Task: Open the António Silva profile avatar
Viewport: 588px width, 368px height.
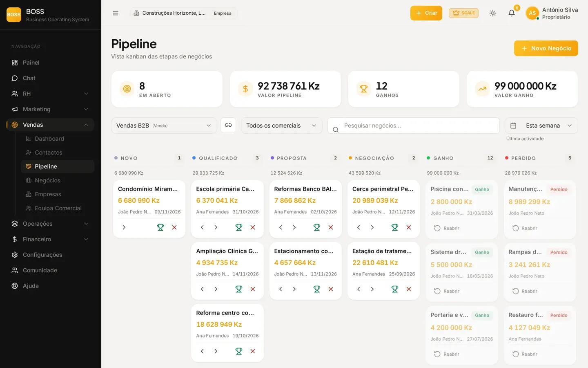Action: tap(532, 13)
